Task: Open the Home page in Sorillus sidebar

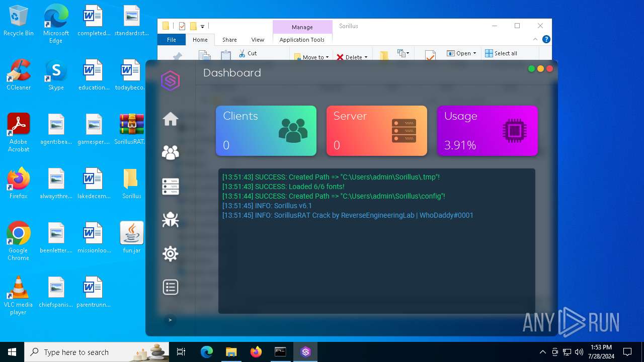Action: pos(171,119)
